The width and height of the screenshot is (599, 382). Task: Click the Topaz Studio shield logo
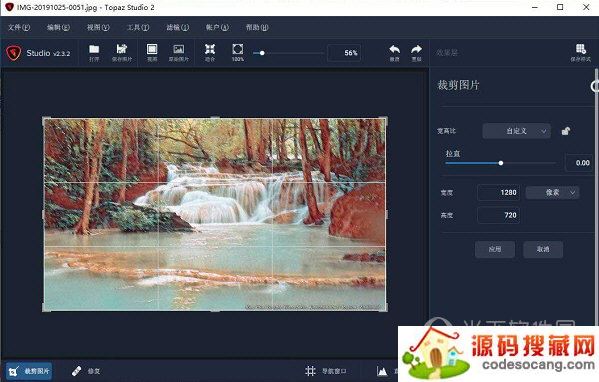click(x=14, y=53)
